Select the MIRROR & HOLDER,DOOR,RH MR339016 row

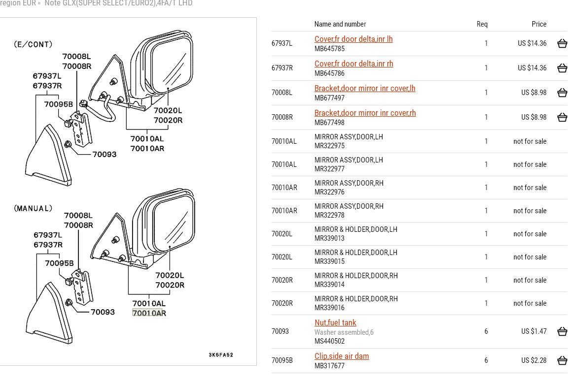[356, 303]
